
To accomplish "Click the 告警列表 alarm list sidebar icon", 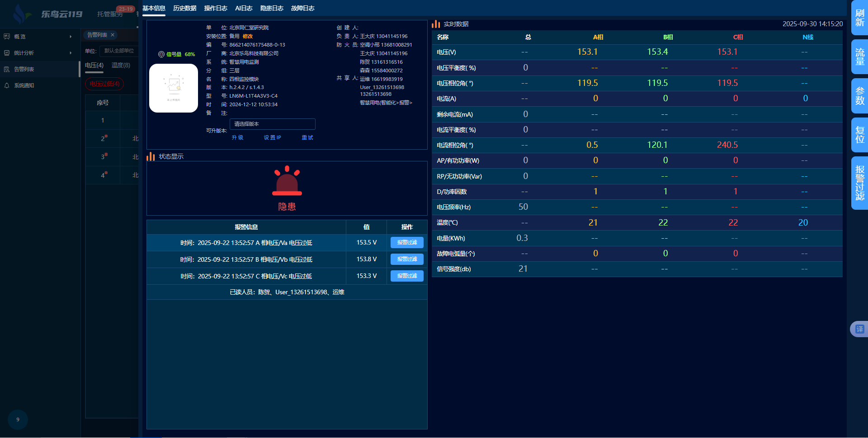I will 7,69.
